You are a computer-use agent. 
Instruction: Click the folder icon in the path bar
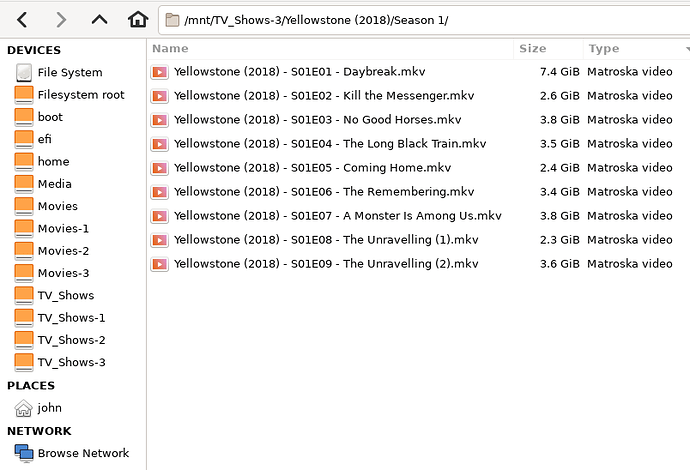pos(172,20)
